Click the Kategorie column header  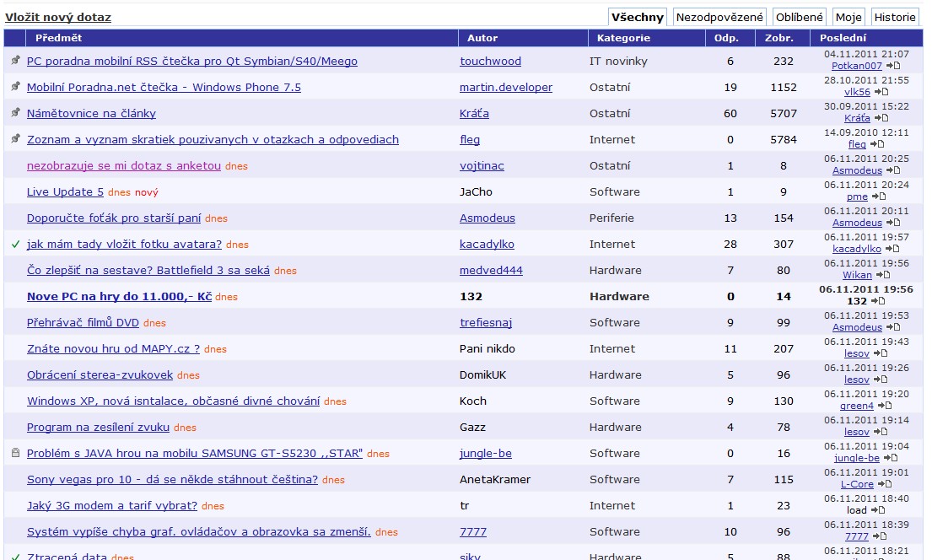click(623, 38)
